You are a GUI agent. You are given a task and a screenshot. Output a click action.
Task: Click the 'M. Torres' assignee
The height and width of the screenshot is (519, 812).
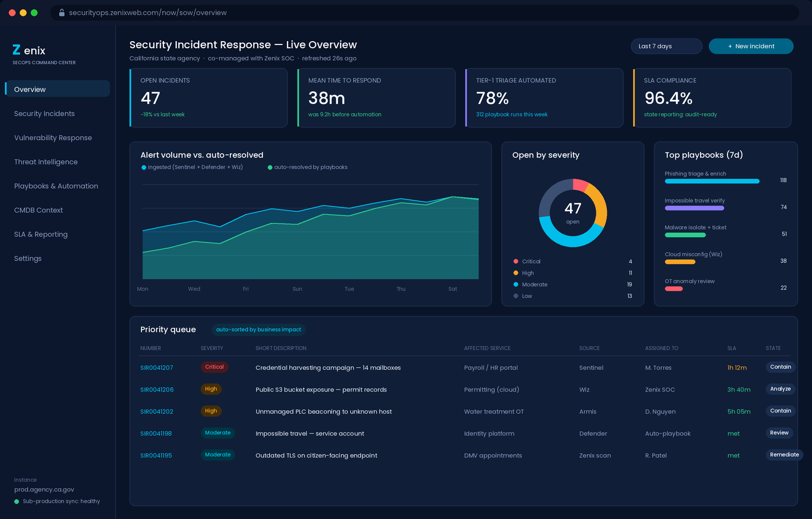coord(658,368)
